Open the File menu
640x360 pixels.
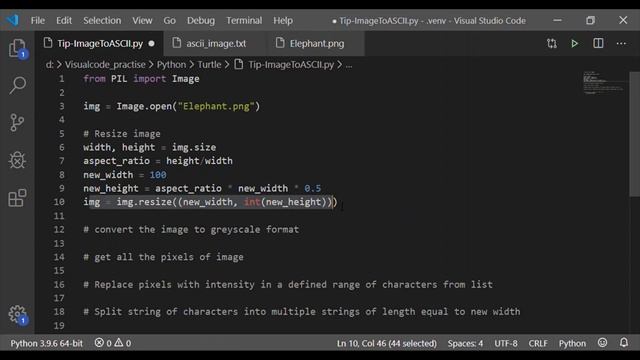[38, 20]
